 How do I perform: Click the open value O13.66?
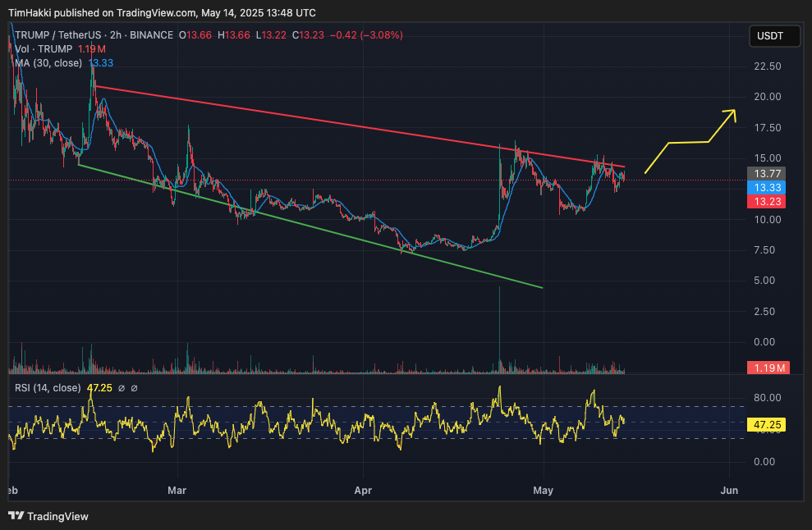click(195, 35)
